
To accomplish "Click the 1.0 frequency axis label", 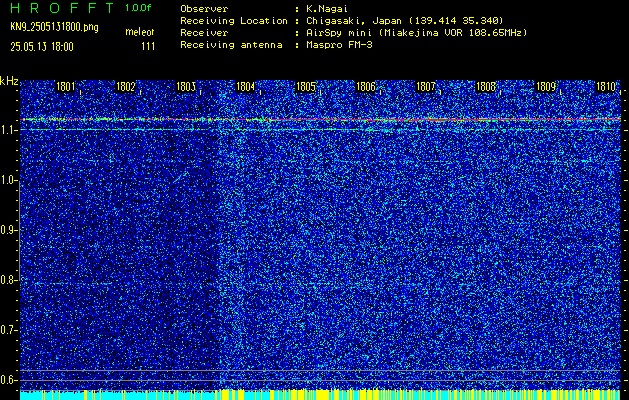I will pyautogui.click(x=7, y=181).
